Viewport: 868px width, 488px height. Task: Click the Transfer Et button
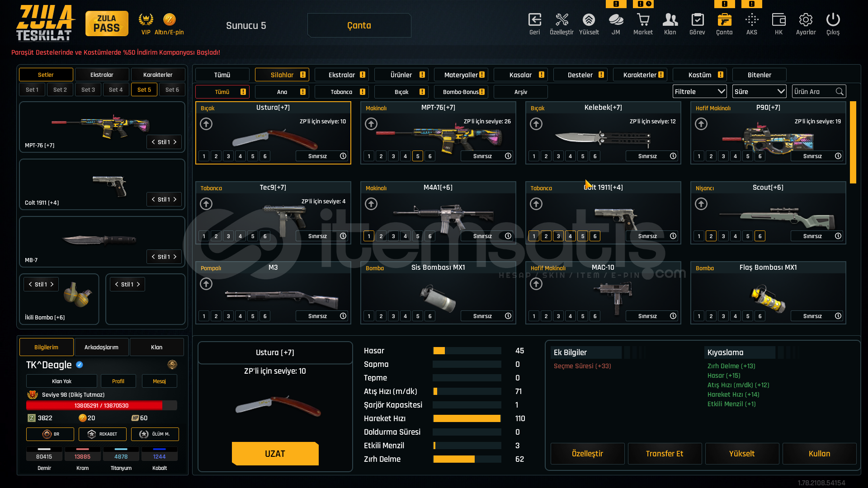tap(665, 454)
